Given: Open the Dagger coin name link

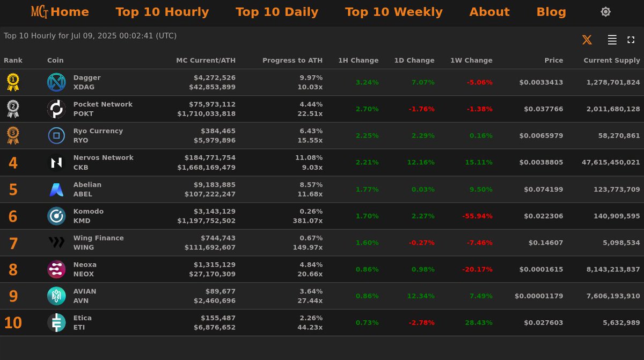Looking at the screenshot, I should [87, 78].
